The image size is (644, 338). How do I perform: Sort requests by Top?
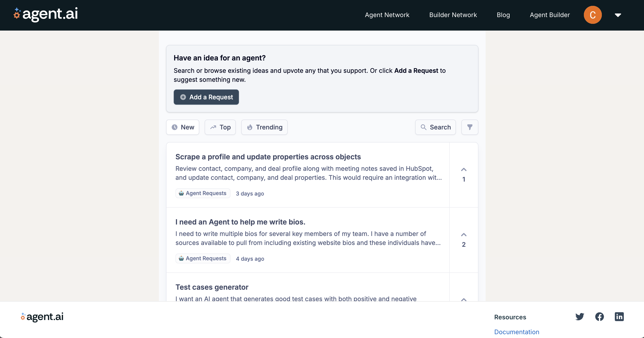pyautogui.click(x=220, y=127)
